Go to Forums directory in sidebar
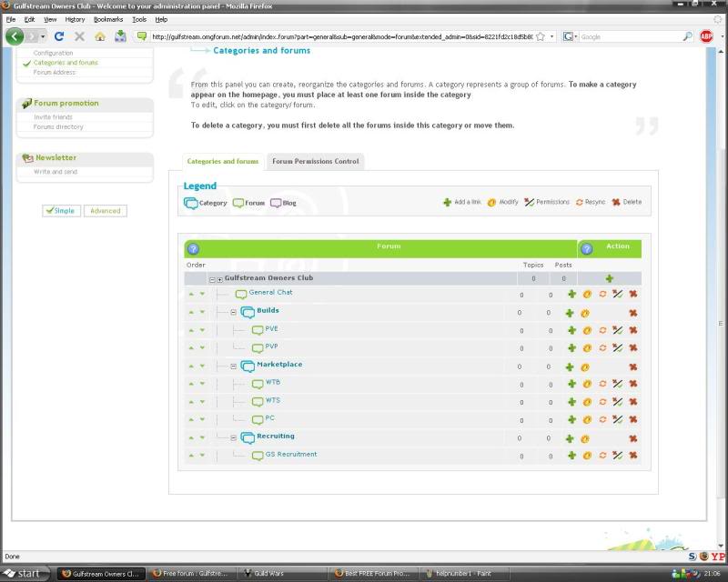 tap(58, 127)
